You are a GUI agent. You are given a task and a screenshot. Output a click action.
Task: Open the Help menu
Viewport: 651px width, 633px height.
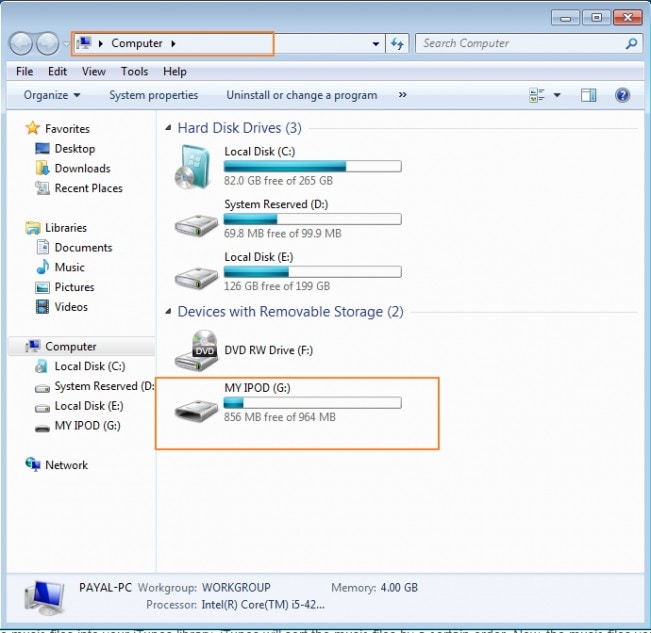(175, 71)
